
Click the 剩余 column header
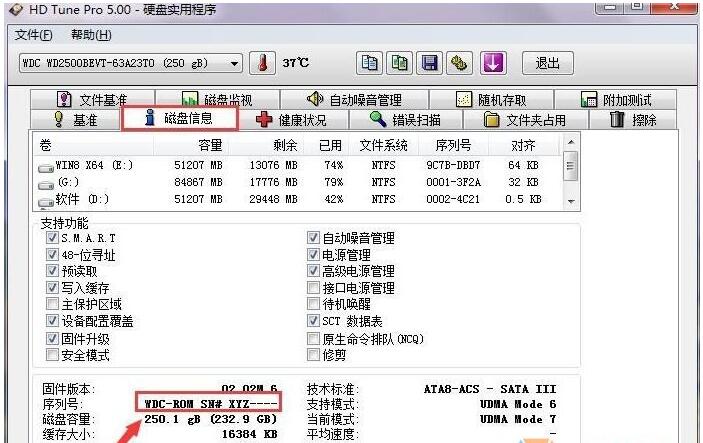coord(267,145)
